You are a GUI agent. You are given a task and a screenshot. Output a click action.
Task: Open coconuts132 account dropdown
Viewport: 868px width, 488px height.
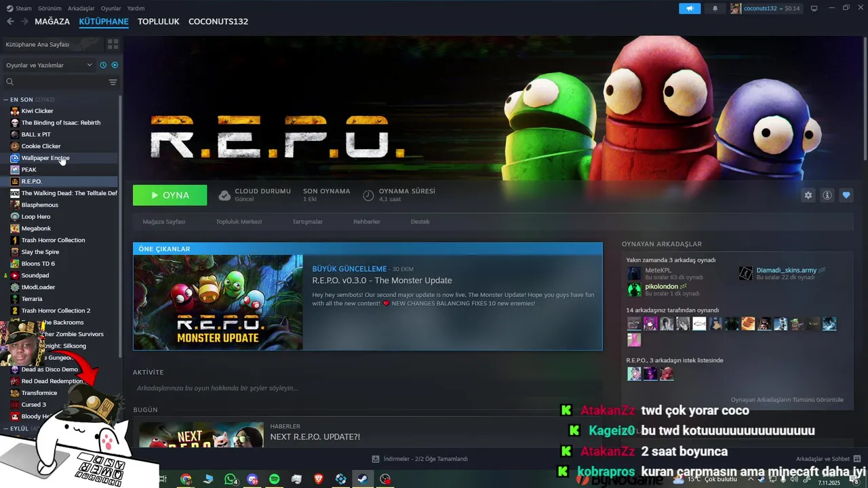(x=767, y=8)
